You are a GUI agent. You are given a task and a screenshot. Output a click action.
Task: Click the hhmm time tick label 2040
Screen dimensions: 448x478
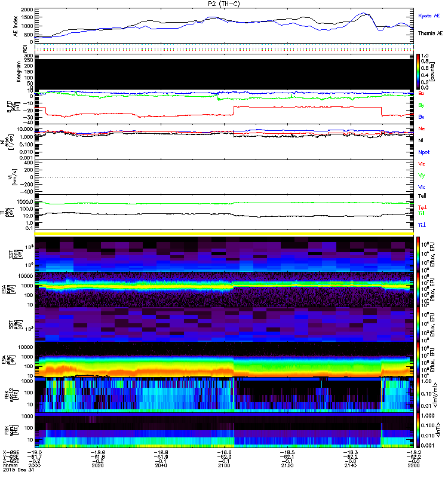tap(161, 465)
